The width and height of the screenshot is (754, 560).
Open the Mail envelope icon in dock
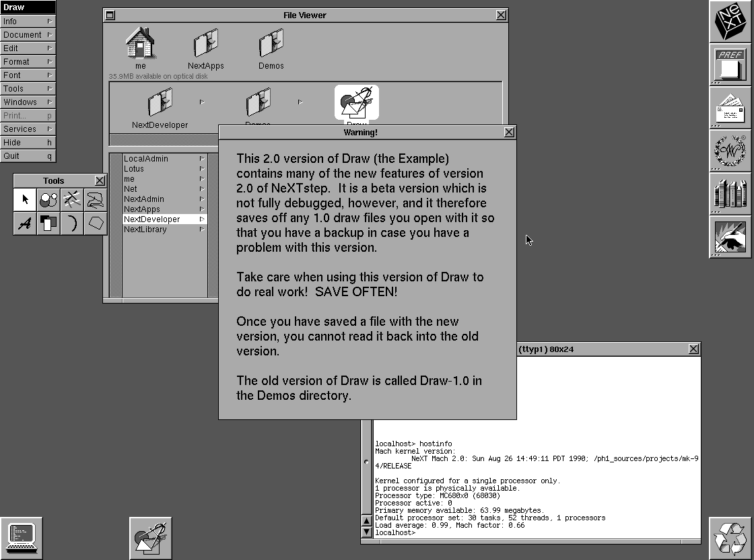[x=731, y=108]
